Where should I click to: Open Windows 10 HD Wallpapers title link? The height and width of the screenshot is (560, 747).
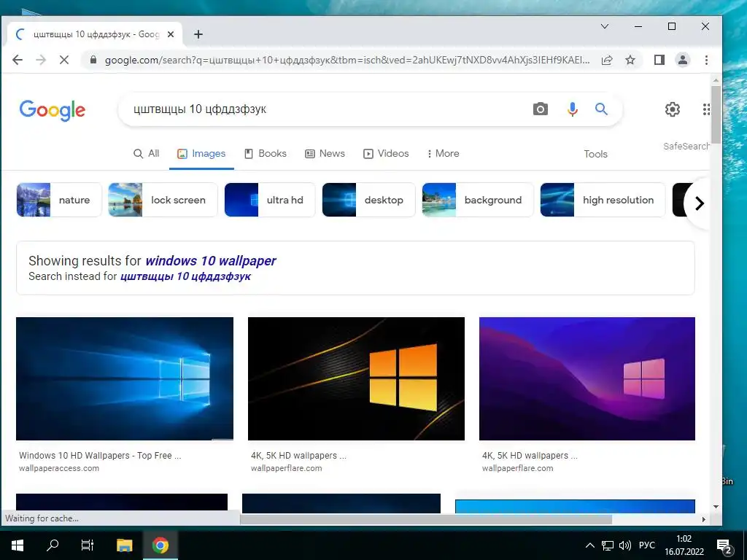click(x=100, y=455)
